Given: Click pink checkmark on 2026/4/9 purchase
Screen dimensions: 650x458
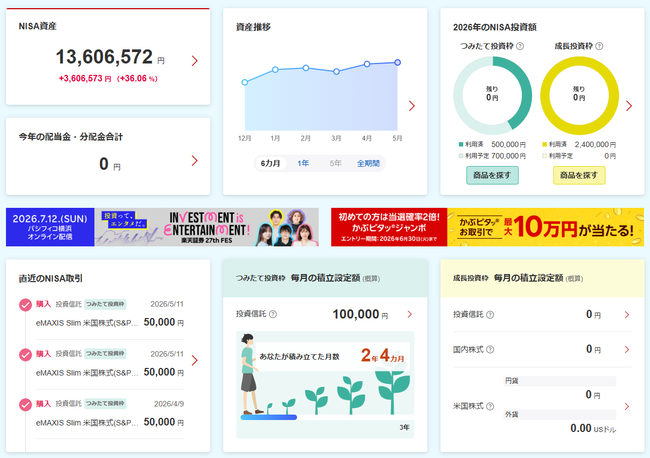Looking at the screenshot, I should point(25,405).
